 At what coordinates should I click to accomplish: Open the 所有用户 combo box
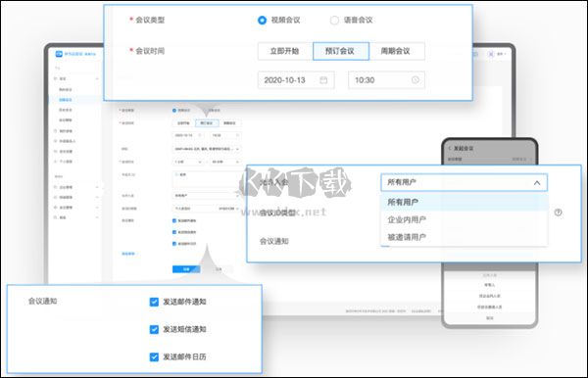point(464,182)
